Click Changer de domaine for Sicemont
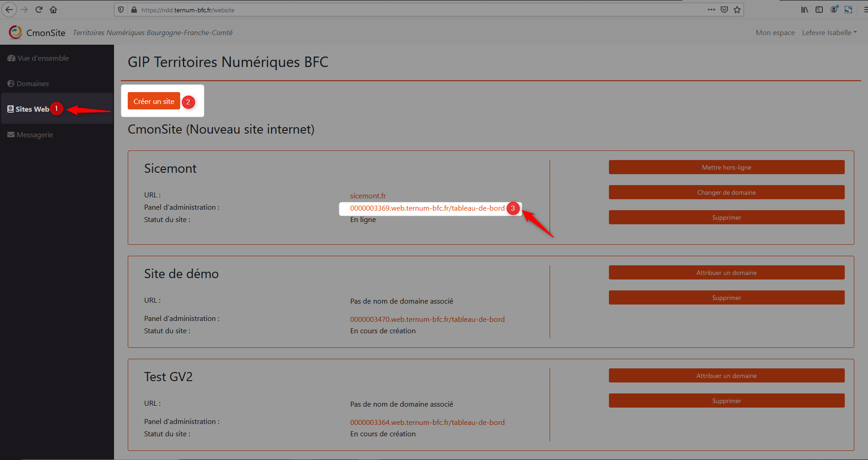This screenshot has width=868, height=460. 726,192
